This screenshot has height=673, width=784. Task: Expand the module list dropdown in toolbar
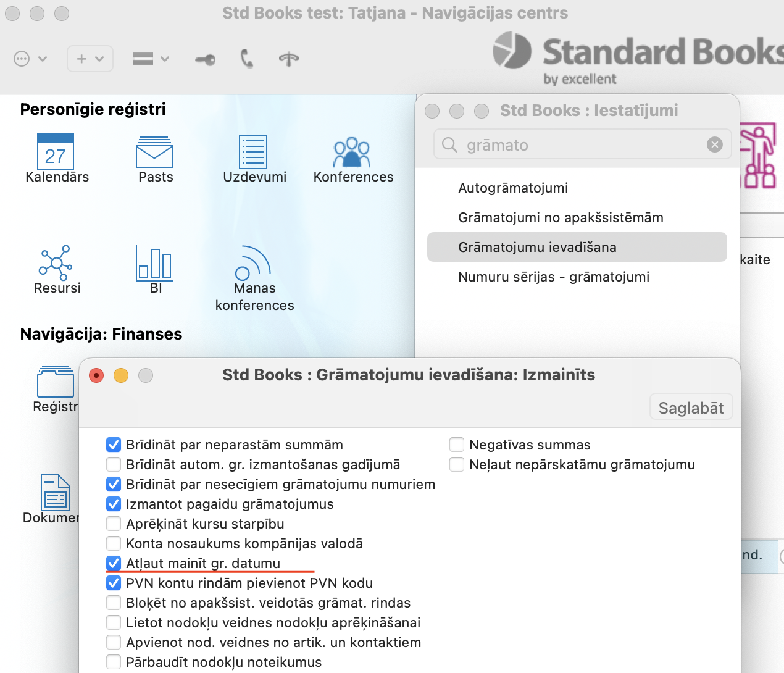(x=151, y=59)
